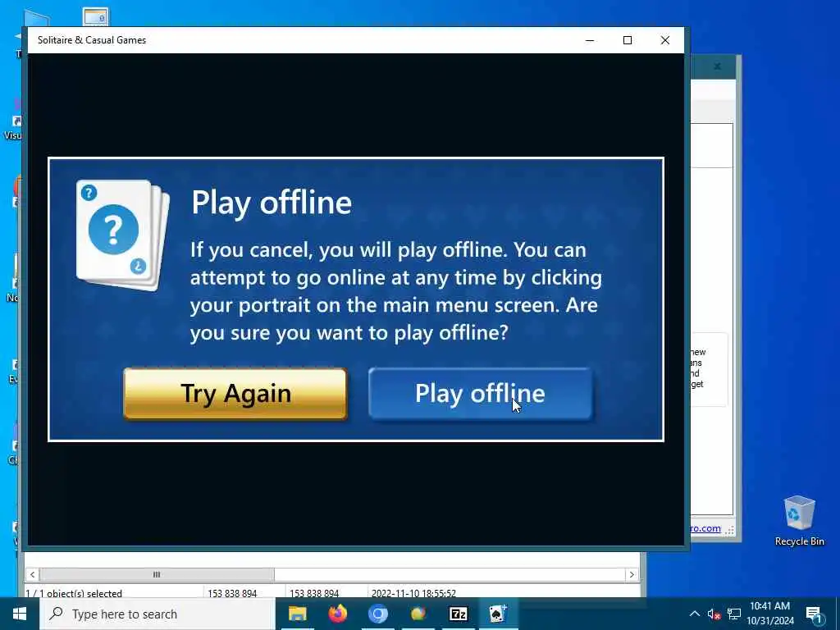The width and height of the screenshot is (840, 630).
Task: Click the partially hidden .com link
Action: tap(705, 528)
